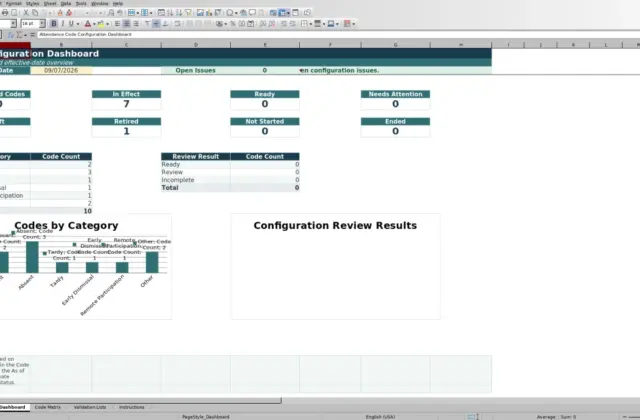The height and width of the screenshot is (420, 640).
Task: Open the Borders dropdown arrow
Action: click(x=311, y=24)
